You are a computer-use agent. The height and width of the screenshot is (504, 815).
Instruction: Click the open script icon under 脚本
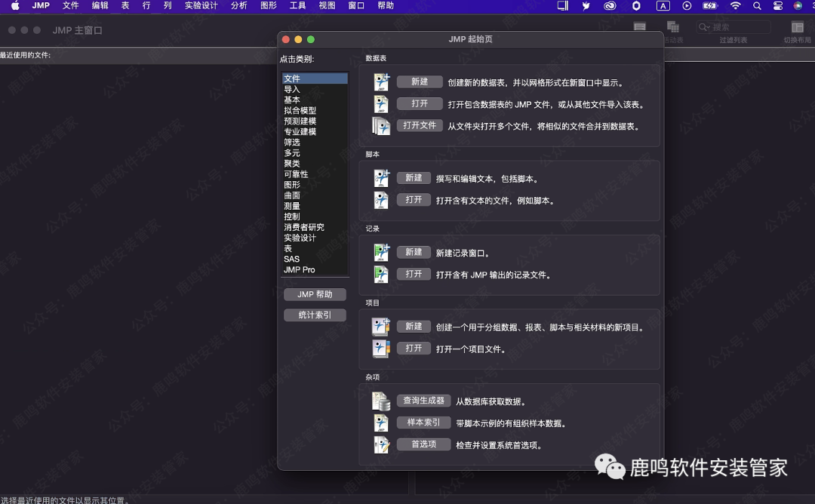(382, 200)
